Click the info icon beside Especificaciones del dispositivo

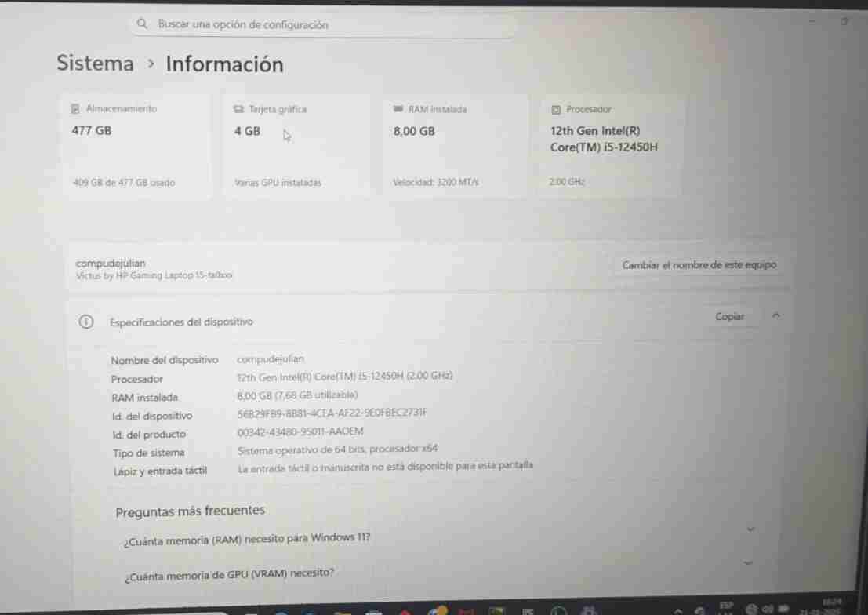point(85,322)
